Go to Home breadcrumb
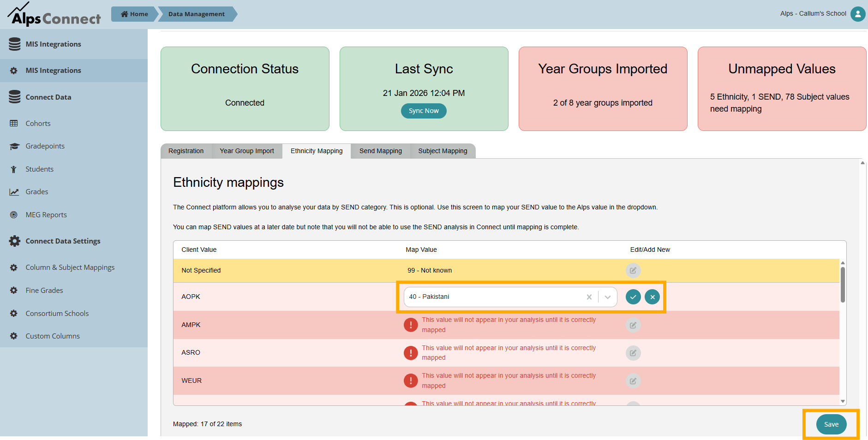This screenshot has height=440, width=868. (135, 14)
